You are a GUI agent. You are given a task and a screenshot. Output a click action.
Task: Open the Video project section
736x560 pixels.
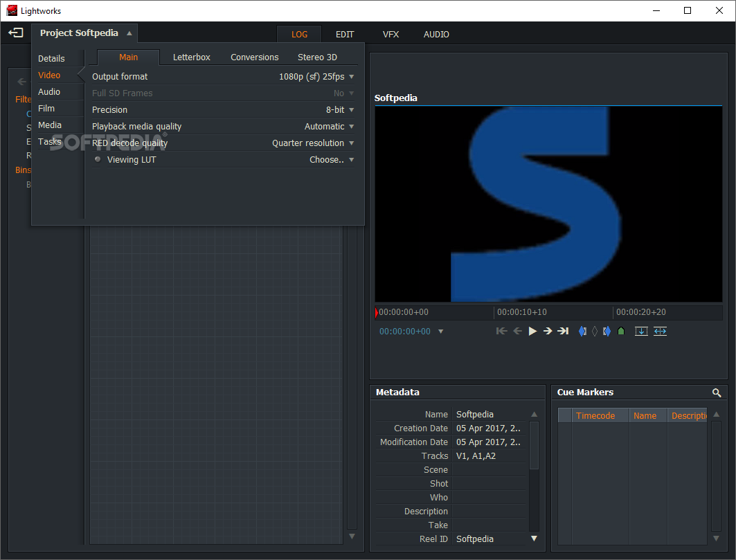tap(49, 75)
